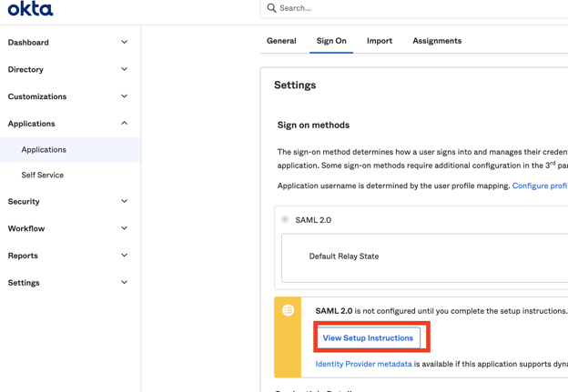
Task: Open the General tab
Action: (x=281, y=41)
